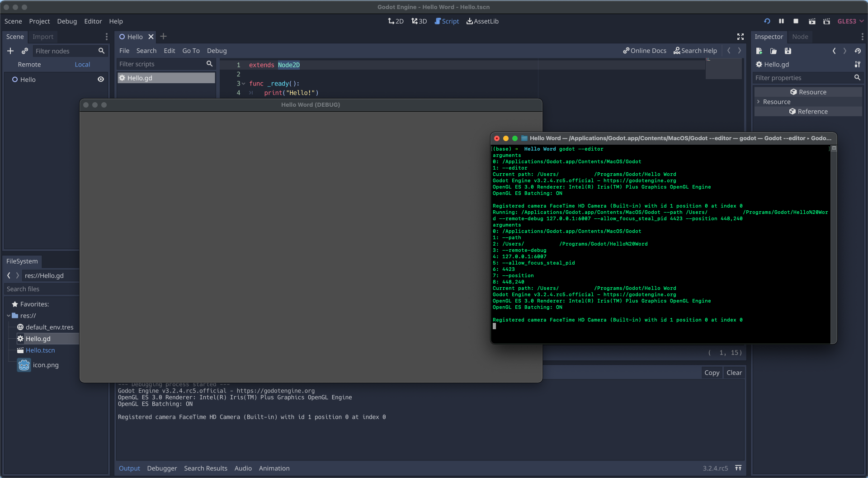The height and width of the screenshot is (478, 868).
Task: Switch to 3D workspace
Action: [419, 21]
